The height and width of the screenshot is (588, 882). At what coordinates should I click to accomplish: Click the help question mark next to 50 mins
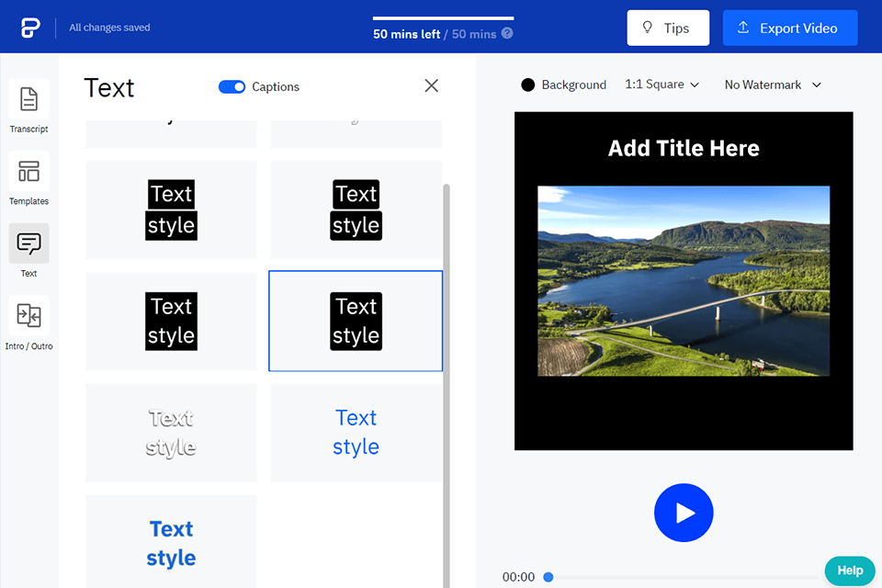pyautogui.click(x=507, y=33)
